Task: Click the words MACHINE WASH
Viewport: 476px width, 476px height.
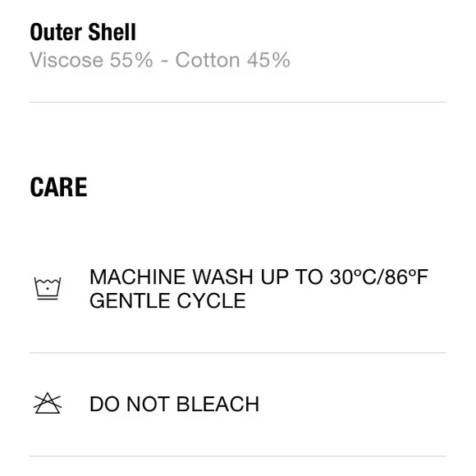Action: [x=172, y=277]
